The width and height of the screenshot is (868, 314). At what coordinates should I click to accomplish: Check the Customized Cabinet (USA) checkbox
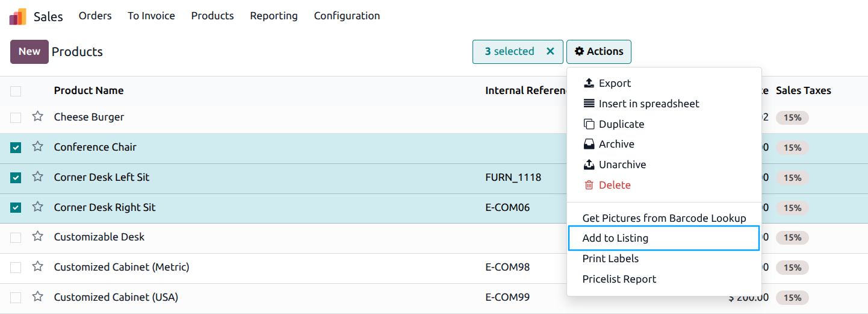(16, 298)
